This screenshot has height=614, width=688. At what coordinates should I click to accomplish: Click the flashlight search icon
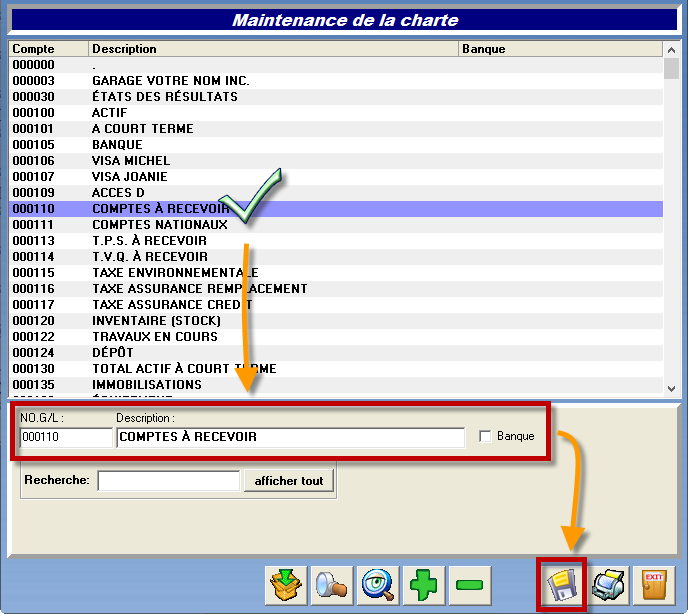point(332,585)
